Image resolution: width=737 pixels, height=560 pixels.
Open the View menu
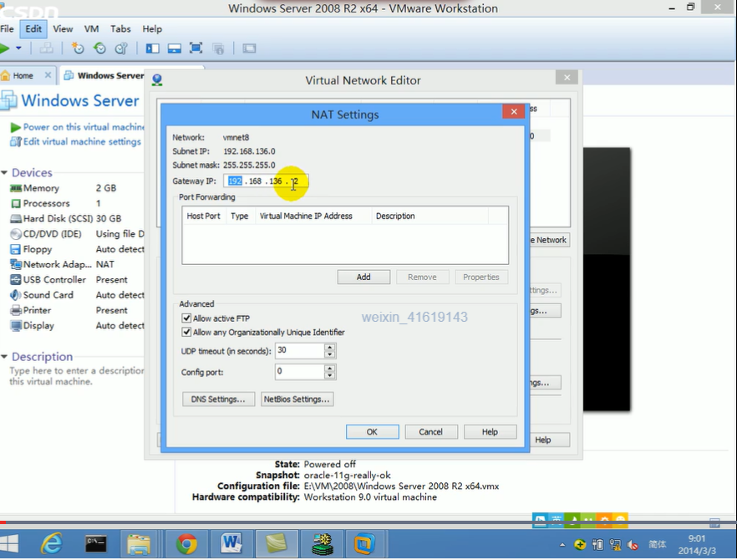(63, 29)
